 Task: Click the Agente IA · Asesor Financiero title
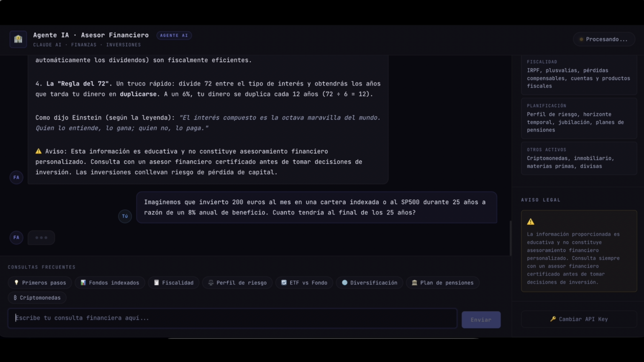pyautogui.click(x=91, y=35)
